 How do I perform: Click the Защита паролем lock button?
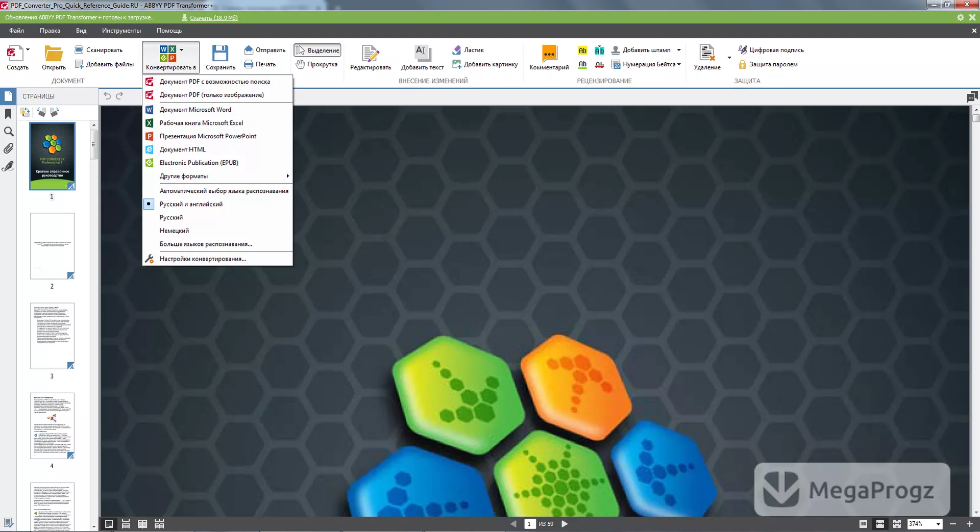coord(768,64)
